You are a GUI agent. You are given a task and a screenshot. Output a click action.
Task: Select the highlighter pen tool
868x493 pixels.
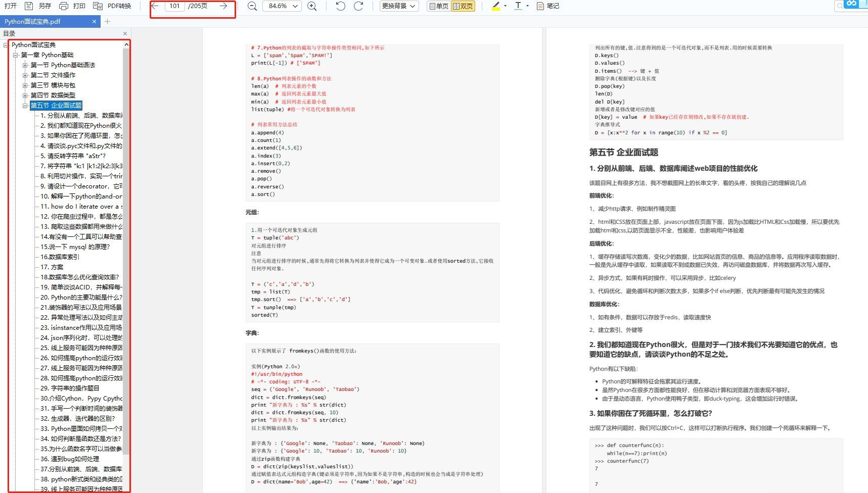495,6
